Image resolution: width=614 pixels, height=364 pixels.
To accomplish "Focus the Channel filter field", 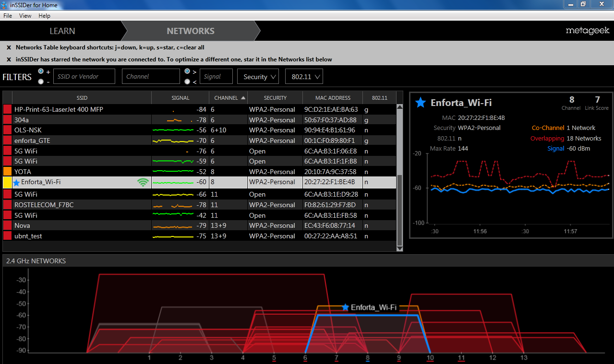I will (151, 77).
